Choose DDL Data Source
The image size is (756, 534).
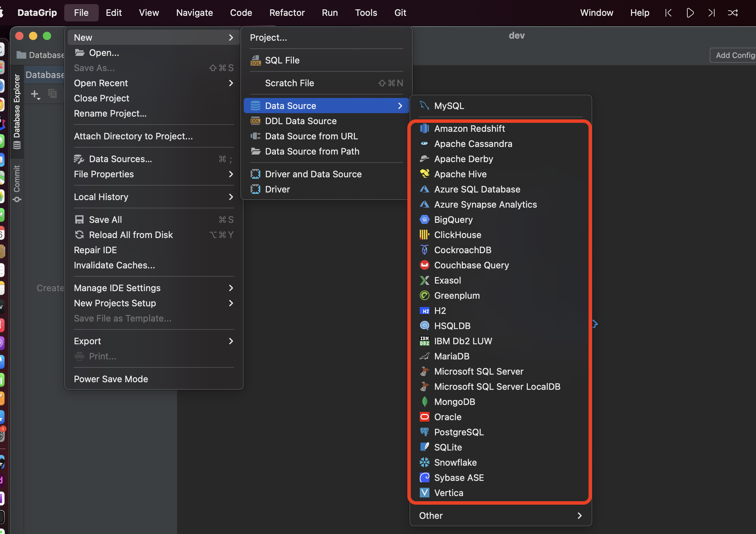tap(326, 121)
